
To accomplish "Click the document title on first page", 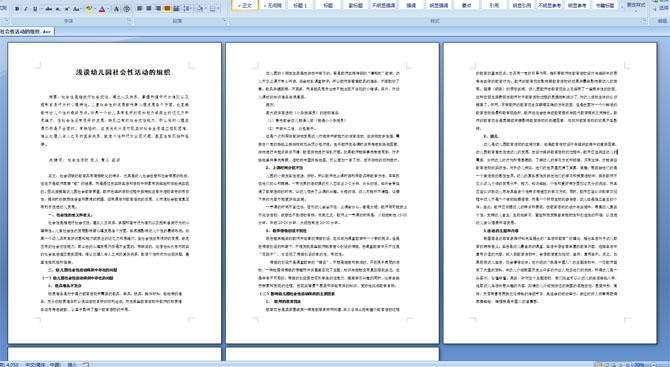I will coord(123,73).
